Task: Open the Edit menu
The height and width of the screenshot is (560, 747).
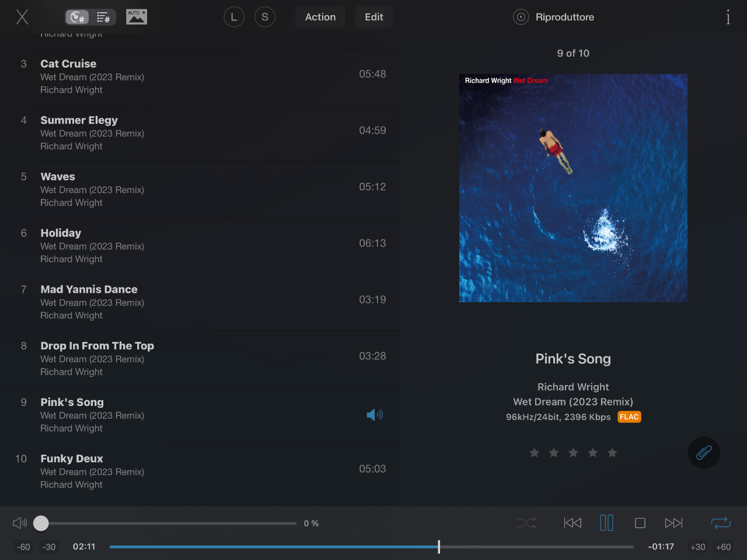Action: (374, 17)
